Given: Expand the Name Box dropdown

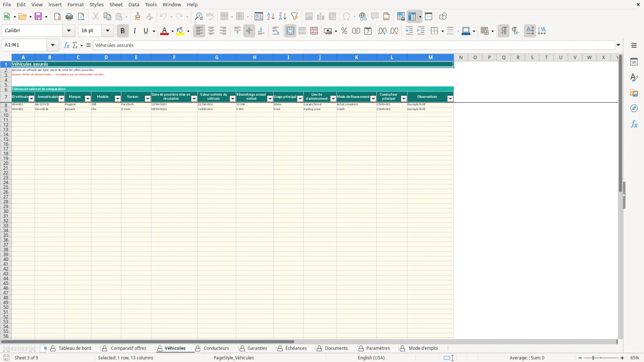Looking at the screenshot, I should pos(53,45).
